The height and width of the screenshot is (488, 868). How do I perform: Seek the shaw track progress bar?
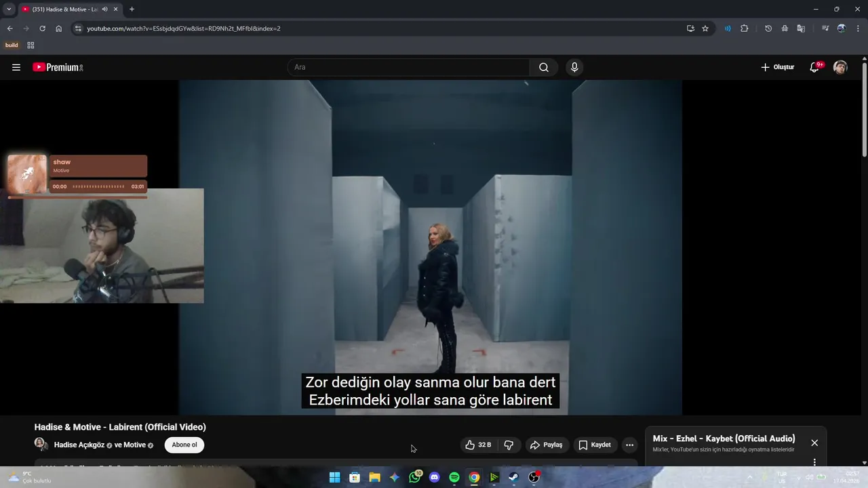[x=98, y=186]
